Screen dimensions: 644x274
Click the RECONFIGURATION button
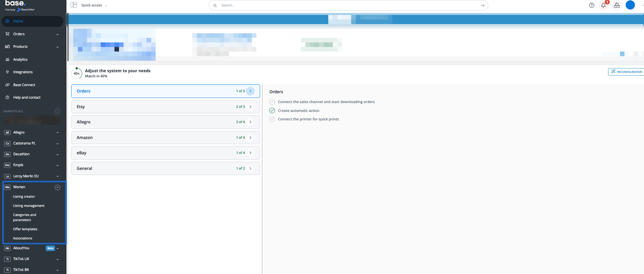(x=626, y=72)
